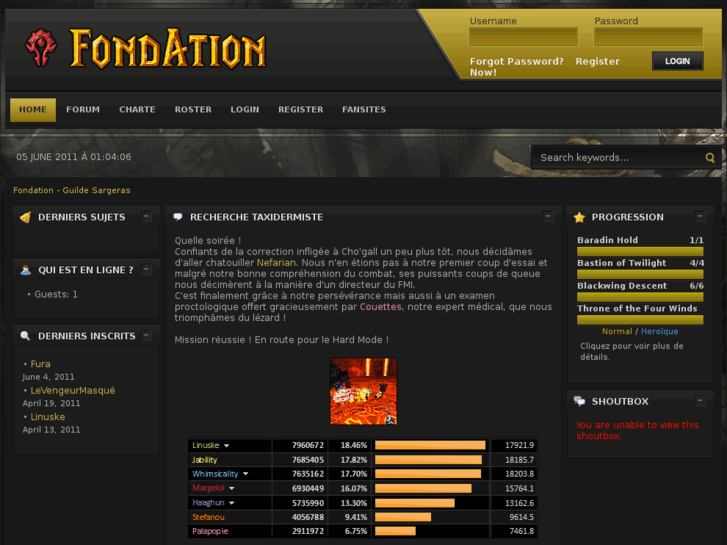The height and width of the screenshot is (545, 727).
Task: Click Stefanou's name in the damage table
Action: [208, 517]
